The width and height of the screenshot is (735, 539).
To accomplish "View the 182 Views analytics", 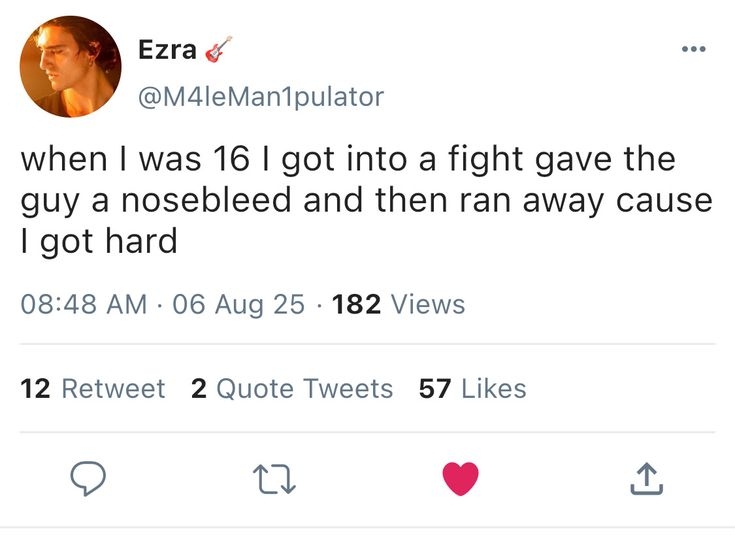I will click(x=398, y=303).
